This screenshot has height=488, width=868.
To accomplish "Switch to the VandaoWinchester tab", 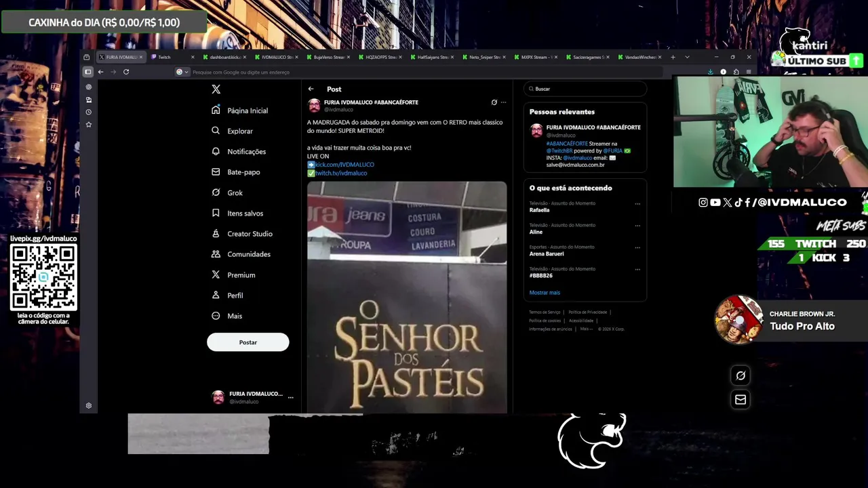I will [640, 57].
